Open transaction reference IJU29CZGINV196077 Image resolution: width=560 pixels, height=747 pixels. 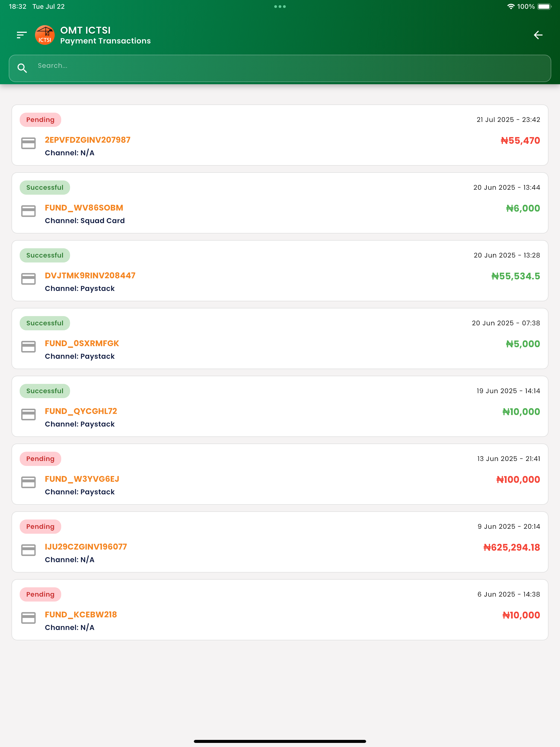click(x=86, y=547)
